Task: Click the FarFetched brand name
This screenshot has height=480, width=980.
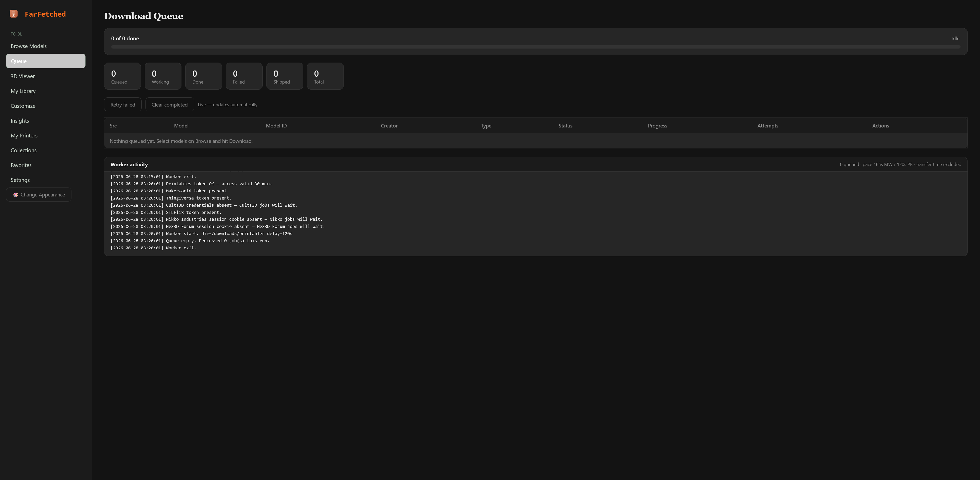Action: pos(45,14)
